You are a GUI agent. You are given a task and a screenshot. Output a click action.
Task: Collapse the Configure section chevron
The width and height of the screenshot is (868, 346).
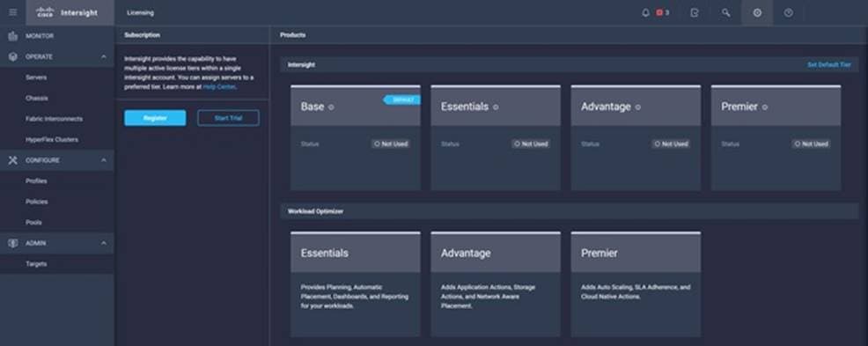[x=104, y=160]
